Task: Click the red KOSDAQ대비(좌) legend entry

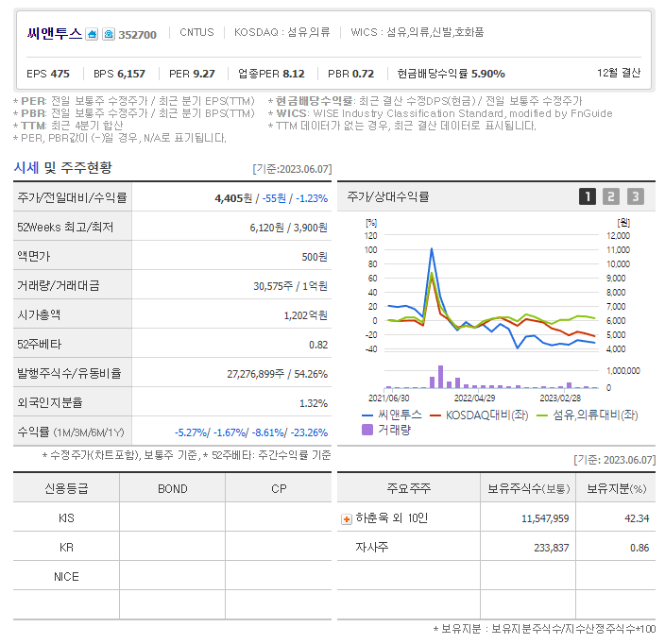Action: point(479,415)
